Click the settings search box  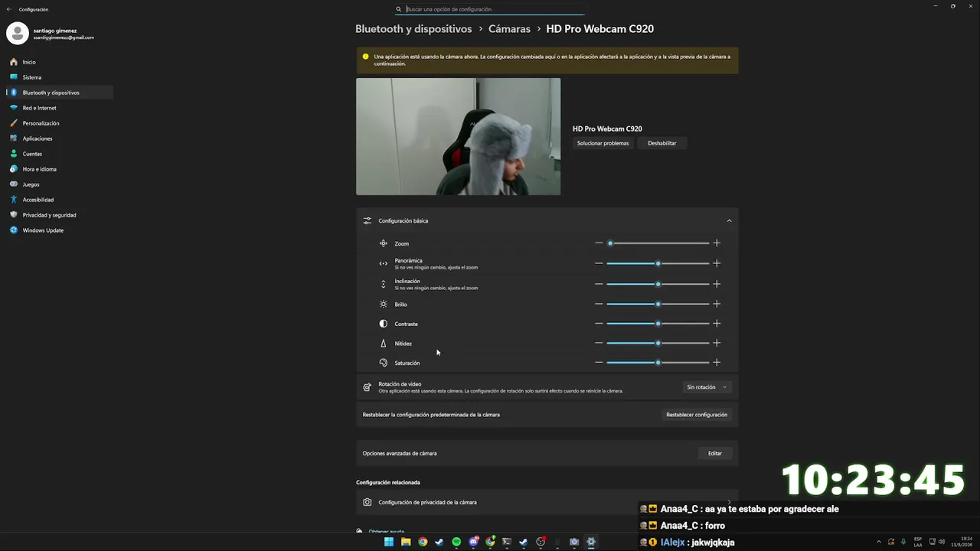pos(490,9)
